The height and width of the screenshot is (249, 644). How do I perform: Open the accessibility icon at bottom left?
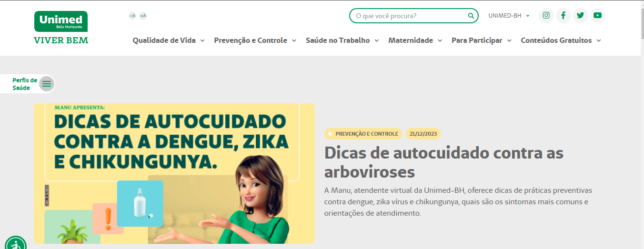pos(15,244)
